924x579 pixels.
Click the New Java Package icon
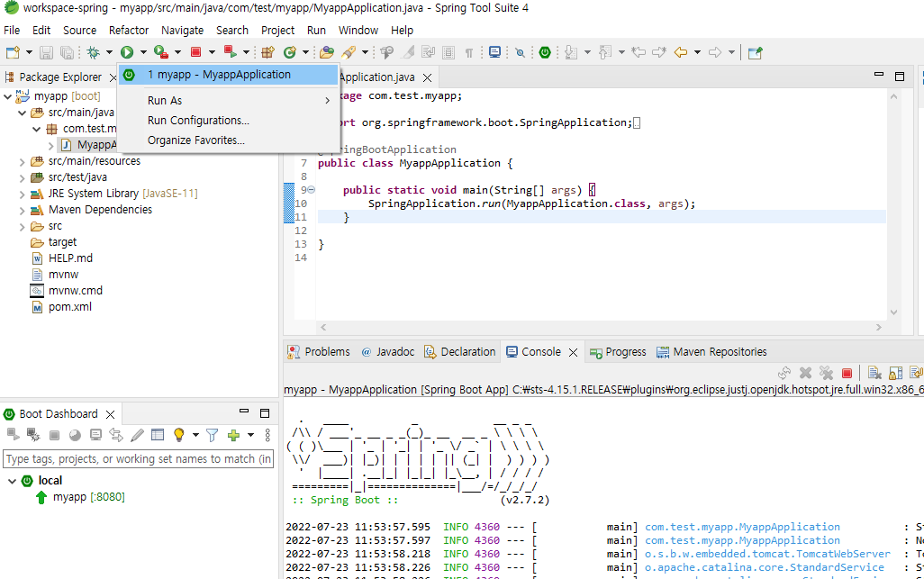click(x=268, y=52)
